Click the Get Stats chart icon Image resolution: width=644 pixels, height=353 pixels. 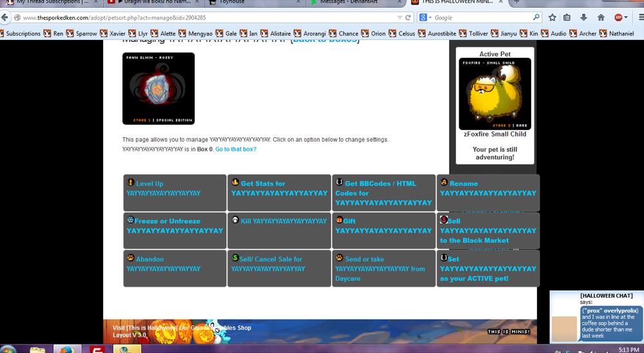[x=235, y=182]
